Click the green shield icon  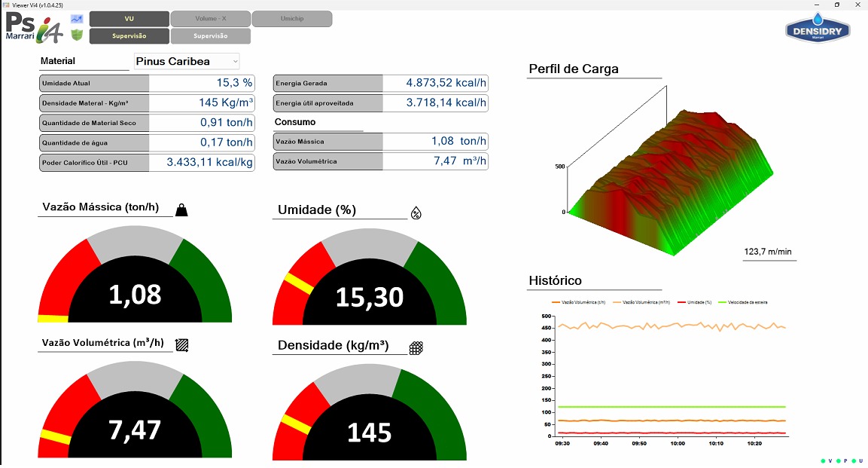[x=77, y=35]
